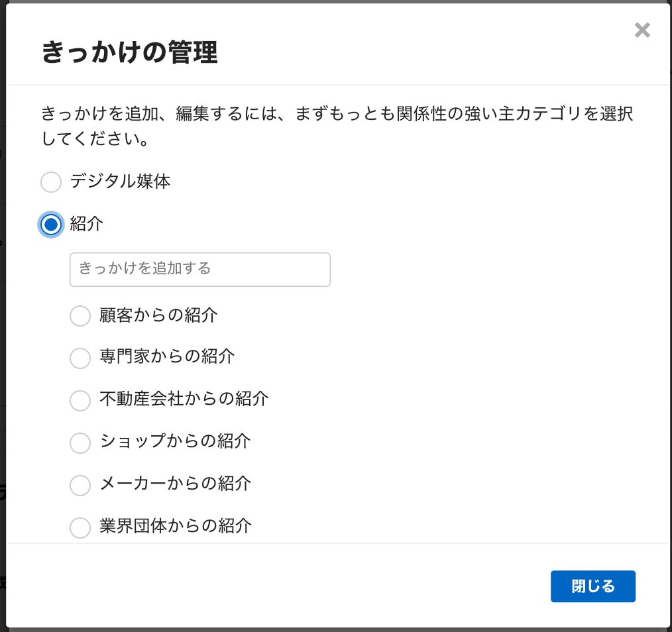Image resolution: width=672 pixels, height=632 pixels.
Task: Tick the メーカーからの紹介 radio circle
Action: [x=80, y=486]
